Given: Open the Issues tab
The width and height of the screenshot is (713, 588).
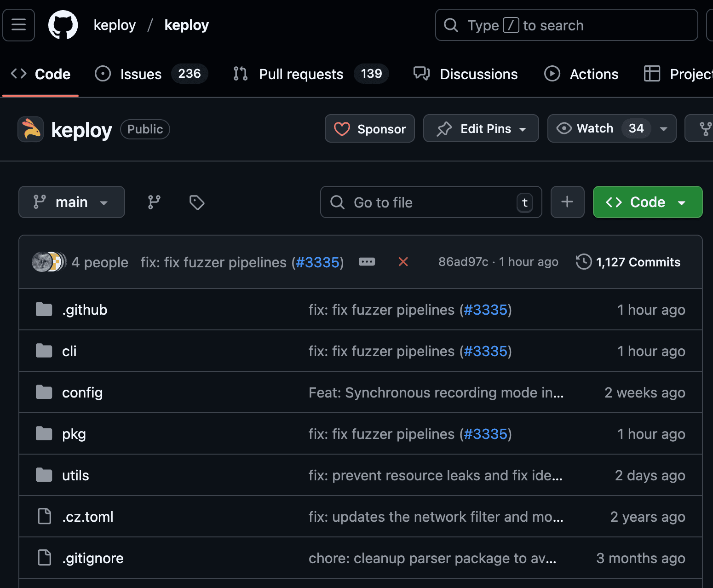Looking at the screenshot, I should pos(151,74).
